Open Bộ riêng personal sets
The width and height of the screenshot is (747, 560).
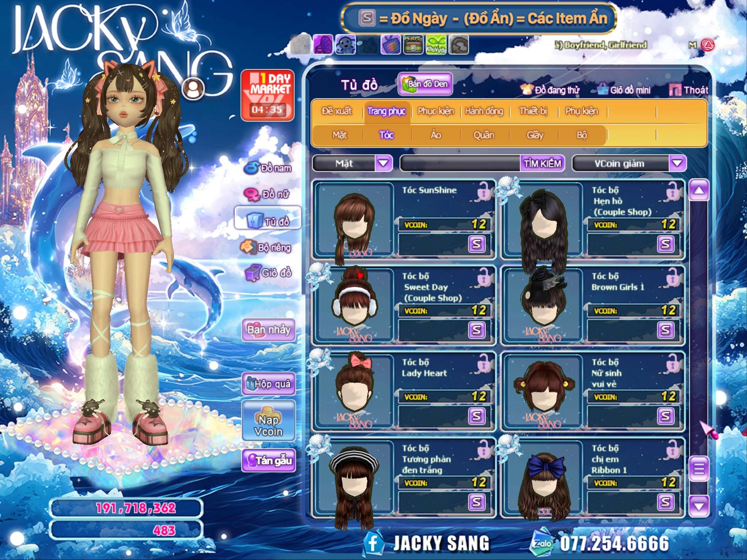pyautogui.click(x=266, y=248)
